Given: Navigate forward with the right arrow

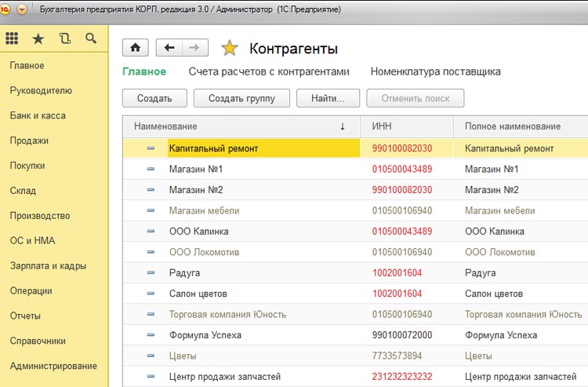Looking at the screenshot, I should pyautogui.click(x=194, y=48).
